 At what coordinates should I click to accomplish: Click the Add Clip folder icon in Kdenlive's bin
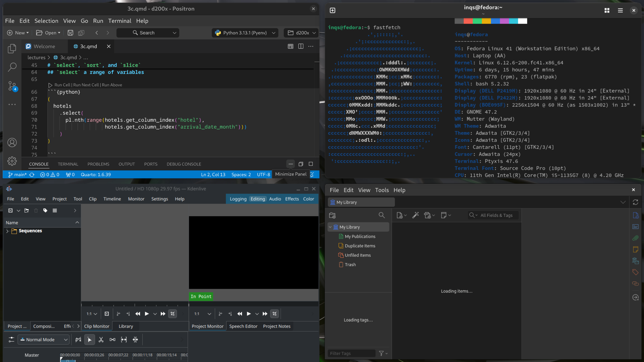tap(27, 210)
